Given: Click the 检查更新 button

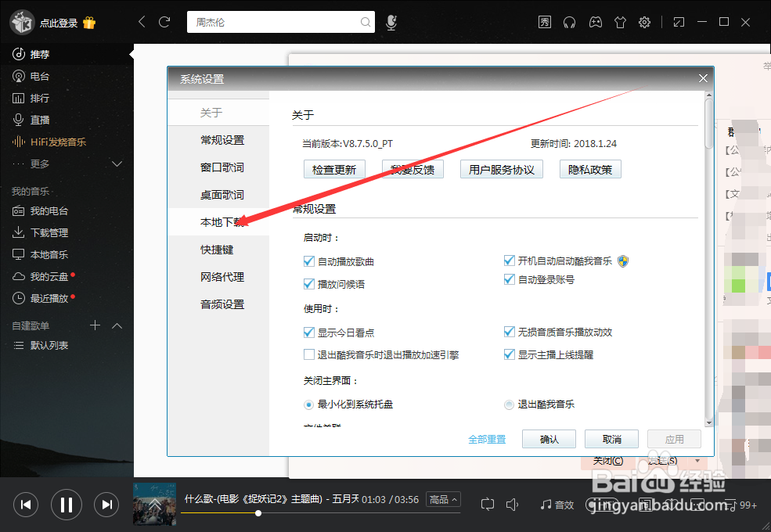Looking at the screenshot, I should click(x=334, y=169).
